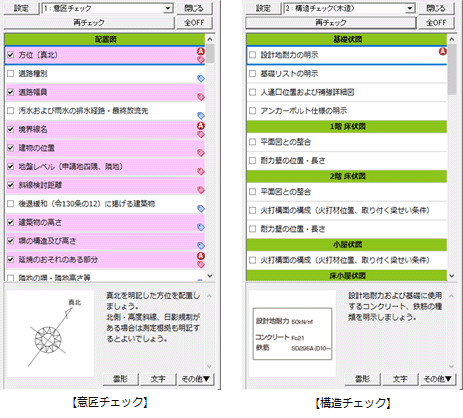Check the 基礎リストの明示 checkbox
The width and height of the screenshot is (463, 418).
click(x=253, y=73)
